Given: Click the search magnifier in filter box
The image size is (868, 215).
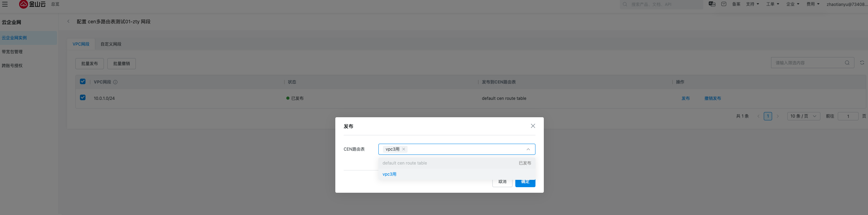Looking at the screenshot, I should tap(847, 63).
